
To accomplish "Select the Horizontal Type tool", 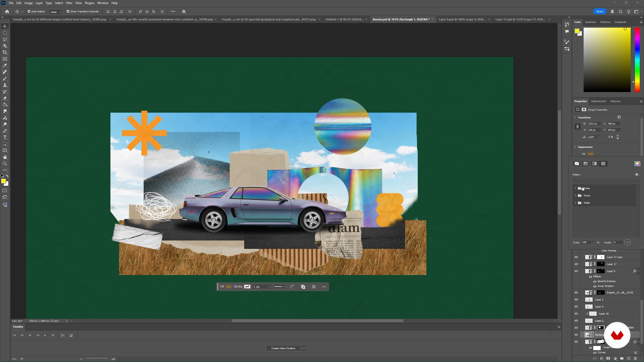I will (5, 137).
